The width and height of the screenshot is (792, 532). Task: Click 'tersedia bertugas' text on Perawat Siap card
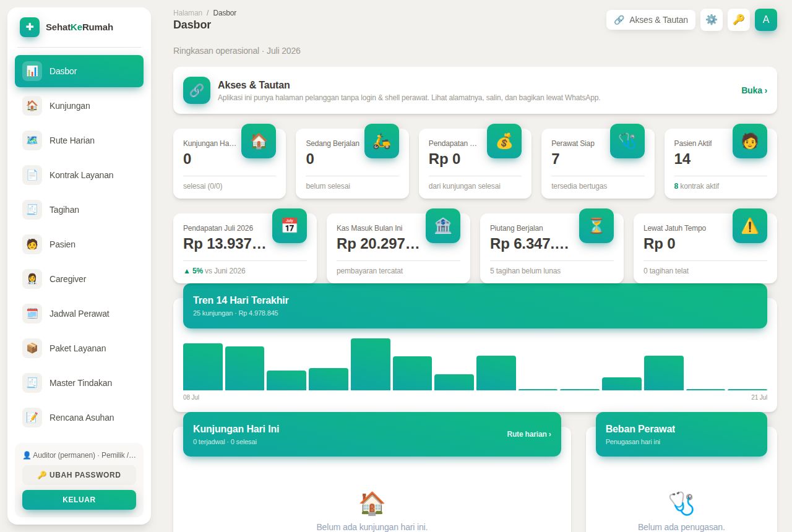579,186
